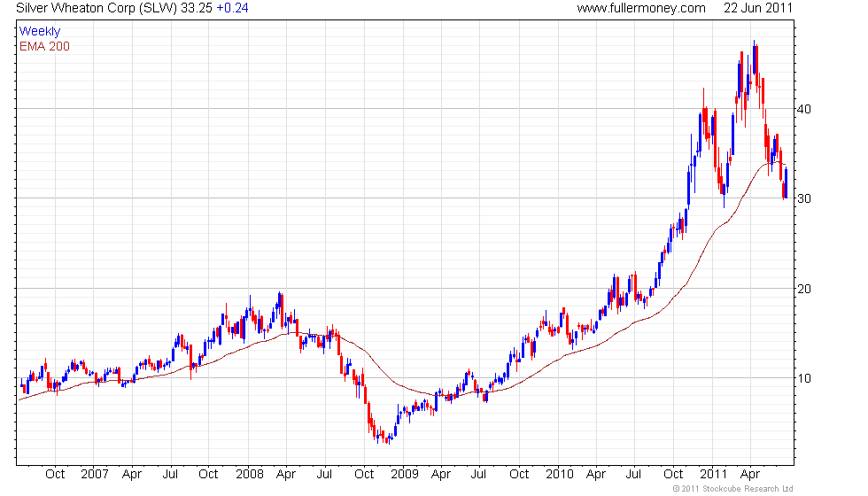Click the highest candlestick peak in 2011
This screenshot has height=496, width=868.
pyautogui.click(x=754, y=44)
